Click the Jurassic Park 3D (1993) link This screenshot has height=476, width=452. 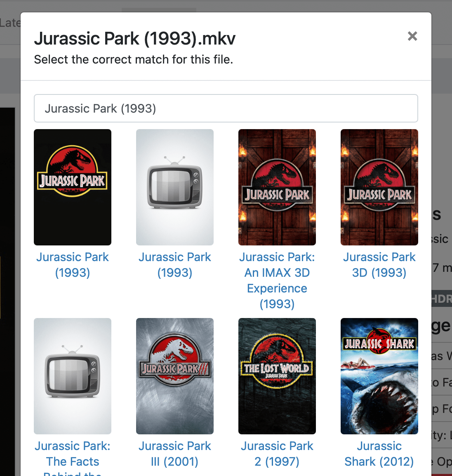pyautogui.click(x=379, y=265)
